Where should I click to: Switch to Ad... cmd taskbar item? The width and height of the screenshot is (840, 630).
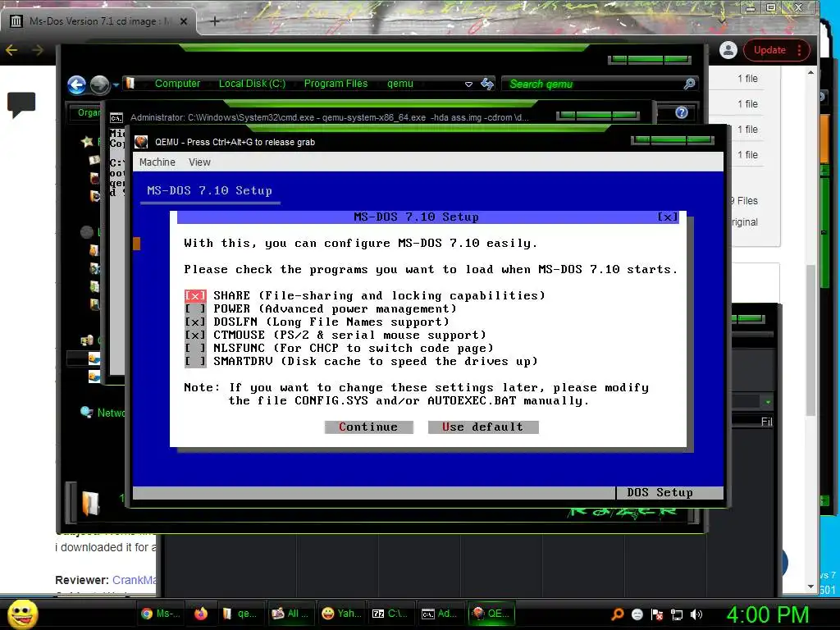(x=440, y=614)
